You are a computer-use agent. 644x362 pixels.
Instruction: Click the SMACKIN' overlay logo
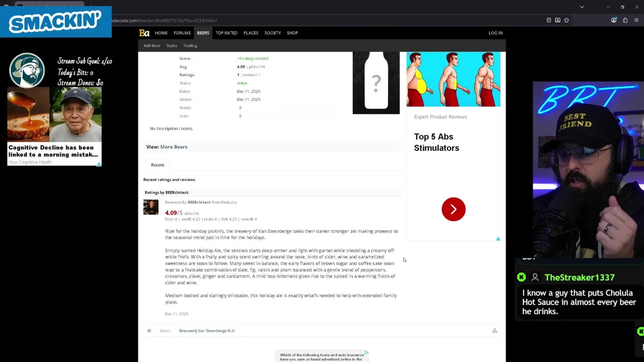pyautogui.click(x=55, y=22)
